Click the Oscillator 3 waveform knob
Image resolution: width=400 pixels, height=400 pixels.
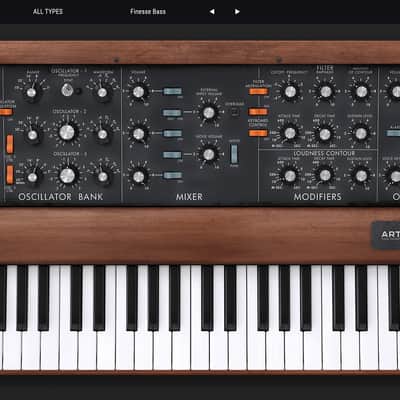103,177
